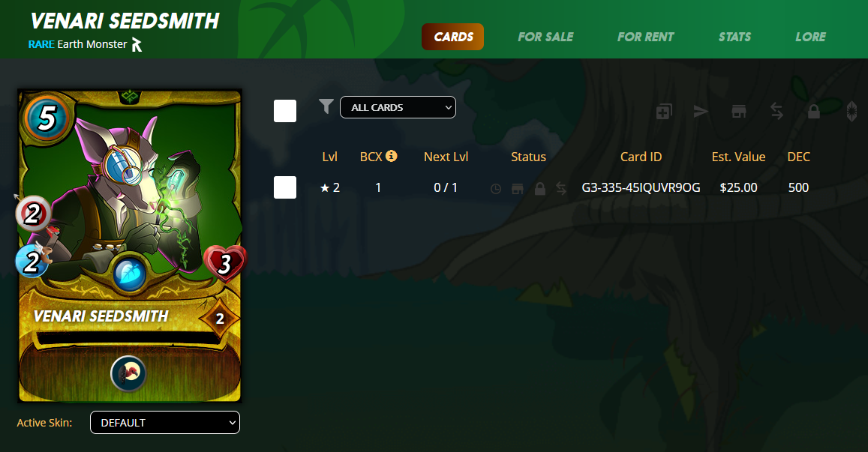Click the Scavenger ability icon on card

[128, 373]
